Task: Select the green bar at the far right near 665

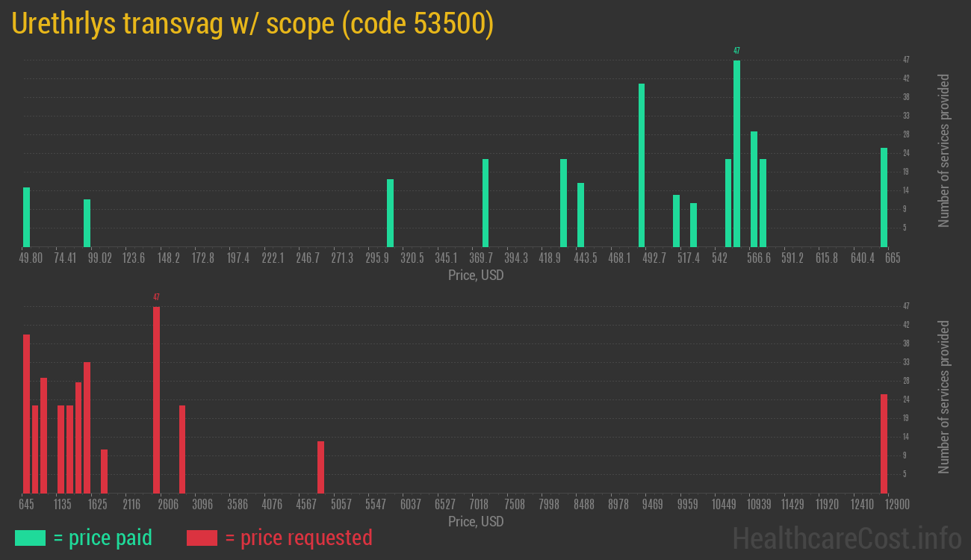Action: pos(884,197)
